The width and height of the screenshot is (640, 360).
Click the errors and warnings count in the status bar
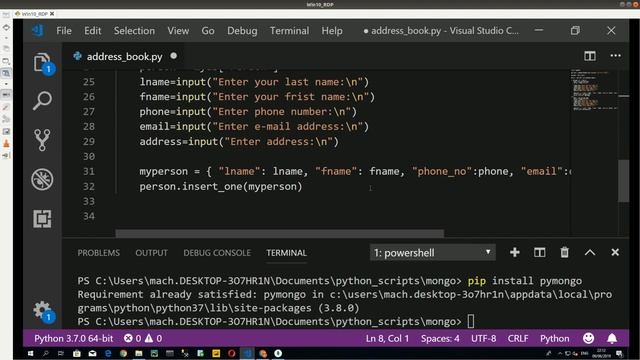(143, 338)
